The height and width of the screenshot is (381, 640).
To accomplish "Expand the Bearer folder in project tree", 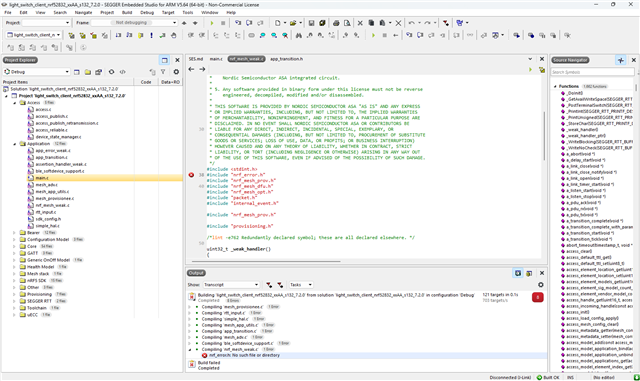I will 14,233.
